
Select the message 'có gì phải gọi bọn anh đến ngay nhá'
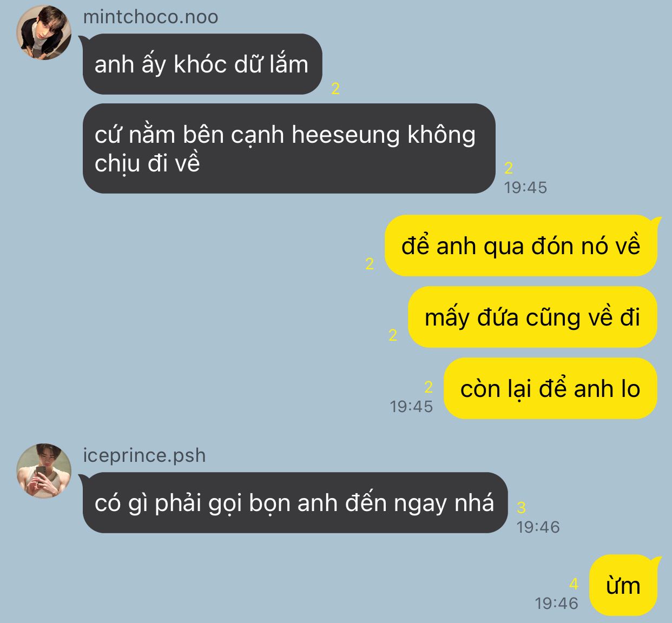click(294, 503)
